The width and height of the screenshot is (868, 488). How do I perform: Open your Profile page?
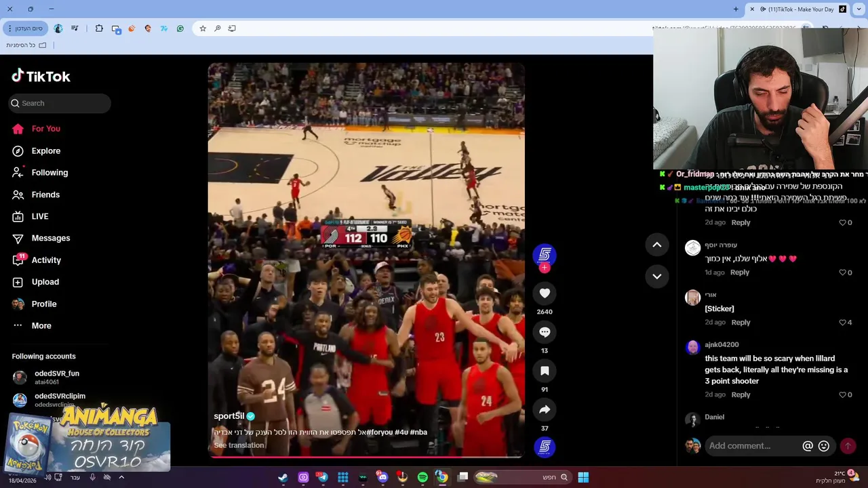point(44,304)
